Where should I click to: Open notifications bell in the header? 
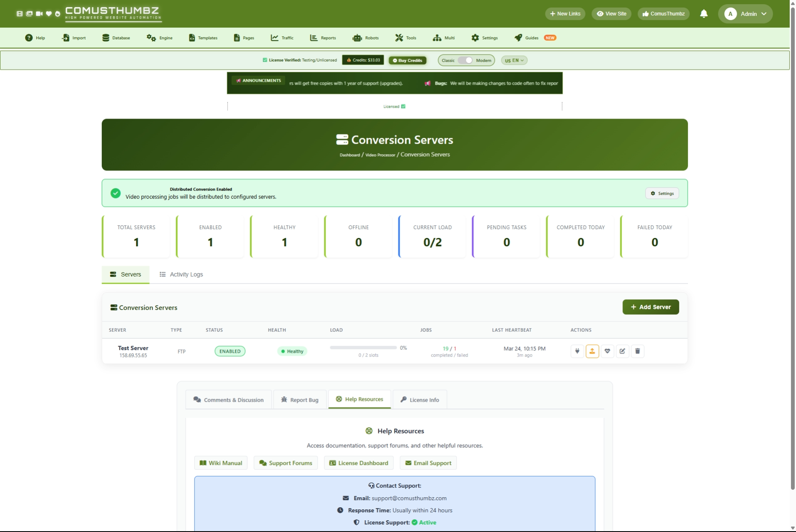[x=704, y=14]
